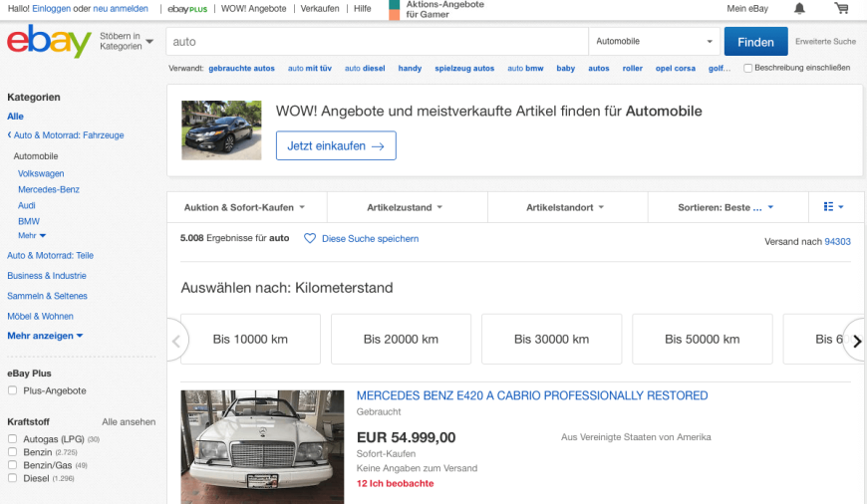Tick the Beschreibung einschließen checkbox
Screen dimensions: 867x504
click(x=747, y=68)
